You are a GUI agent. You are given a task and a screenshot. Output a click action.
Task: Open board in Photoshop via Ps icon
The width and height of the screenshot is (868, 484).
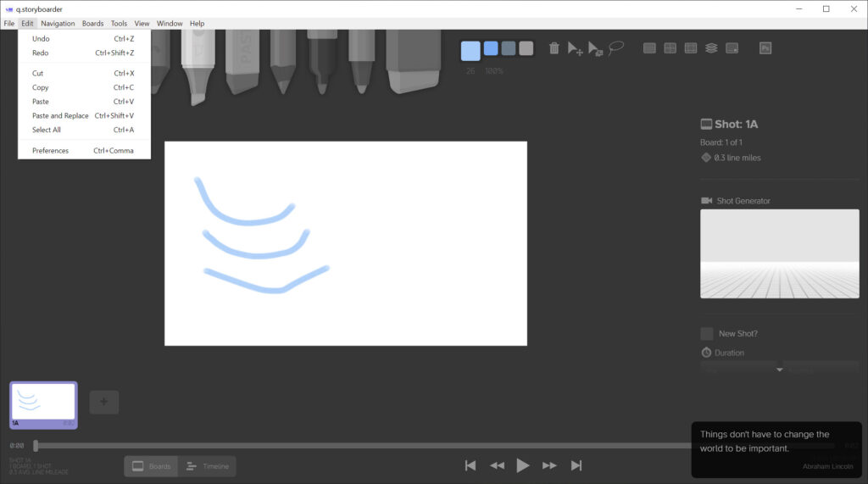[765, 48]
